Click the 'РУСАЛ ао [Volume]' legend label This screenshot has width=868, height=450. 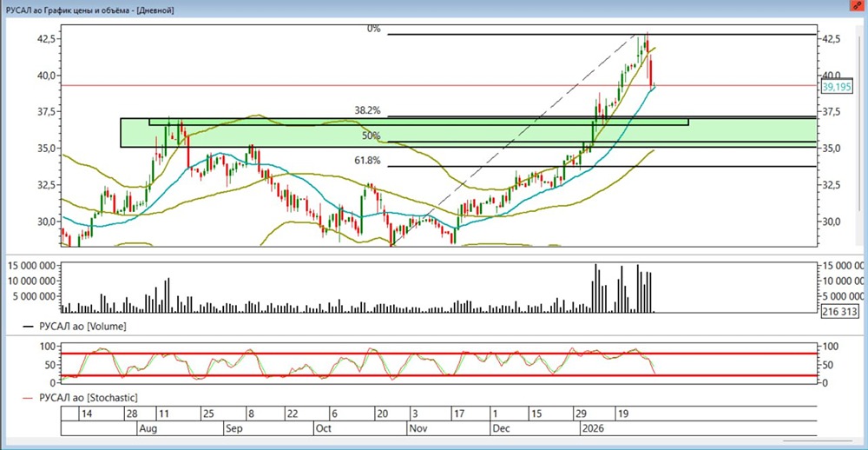click(x=82, y=327)
